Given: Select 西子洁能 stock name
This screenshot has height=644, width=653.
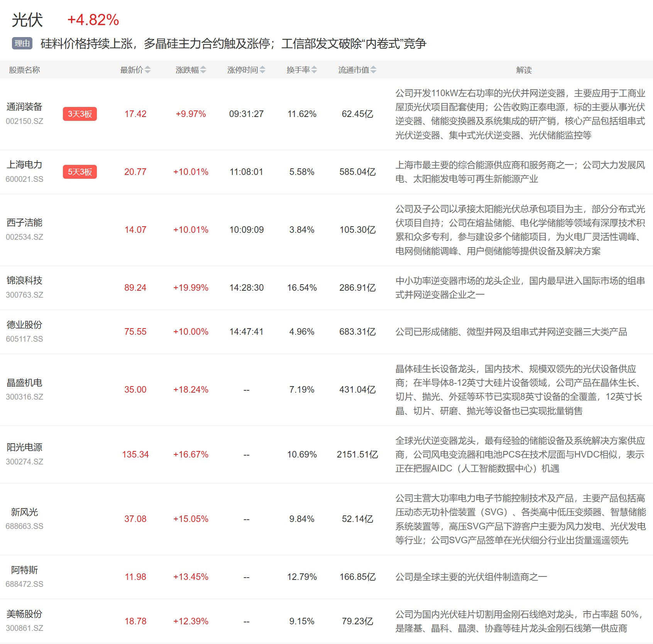Looking at the screenshot, I should click(24, 223).
